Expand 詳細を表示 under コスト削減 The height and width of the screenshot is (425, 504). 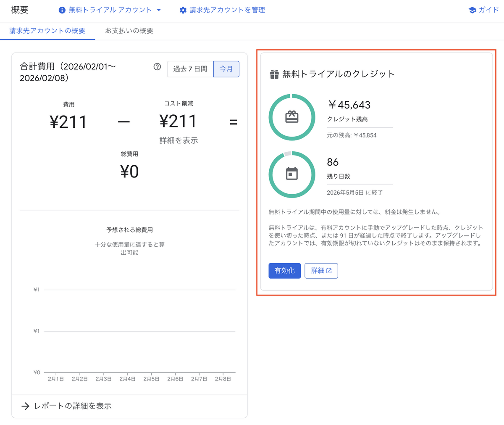[178, 140]
